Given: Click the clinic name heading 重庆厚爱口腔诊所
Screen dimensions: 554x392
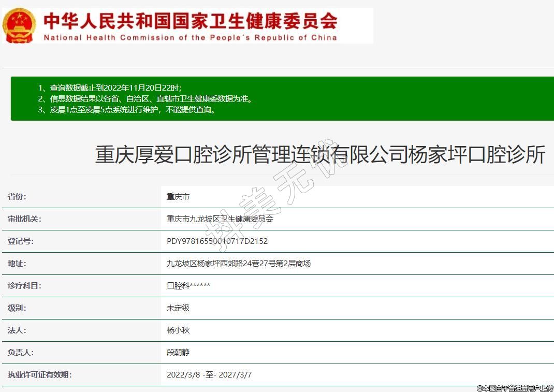Looking at the screenshot, I should click(x=319, y=155).
